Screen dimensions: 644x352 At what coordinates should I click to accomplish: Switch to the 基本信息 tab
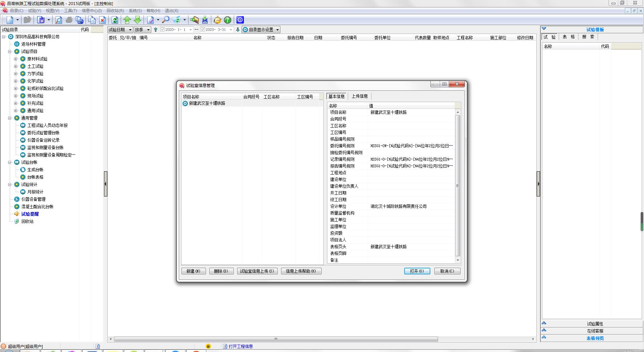[x=336, y=96]
